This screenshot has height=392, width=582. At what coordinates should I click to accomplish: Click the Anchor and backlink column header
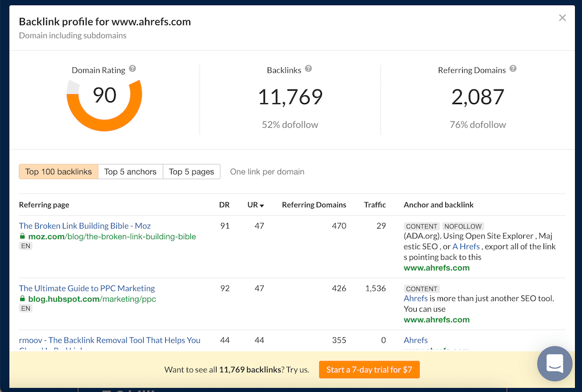click(x=439, y=205)
